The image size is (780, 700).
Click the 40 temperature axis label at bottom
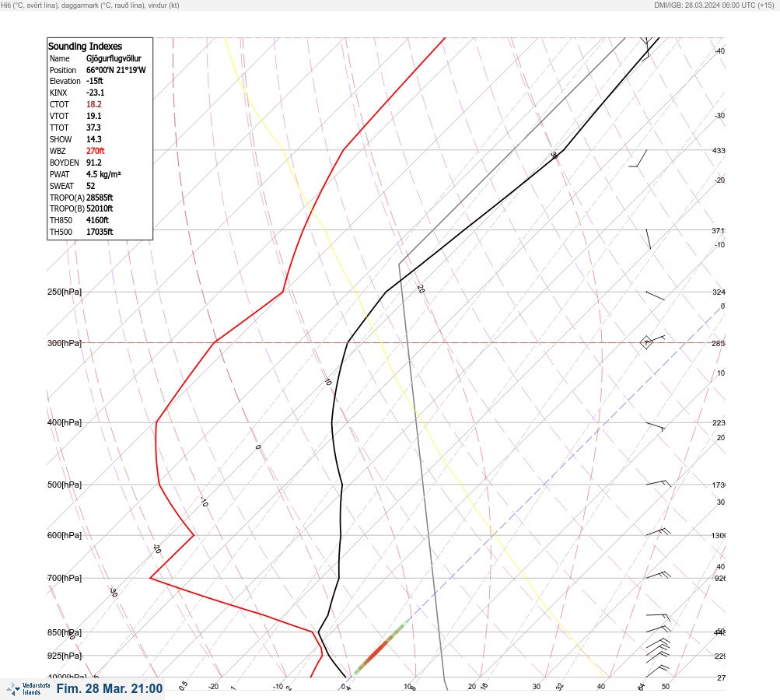point(601,687)
